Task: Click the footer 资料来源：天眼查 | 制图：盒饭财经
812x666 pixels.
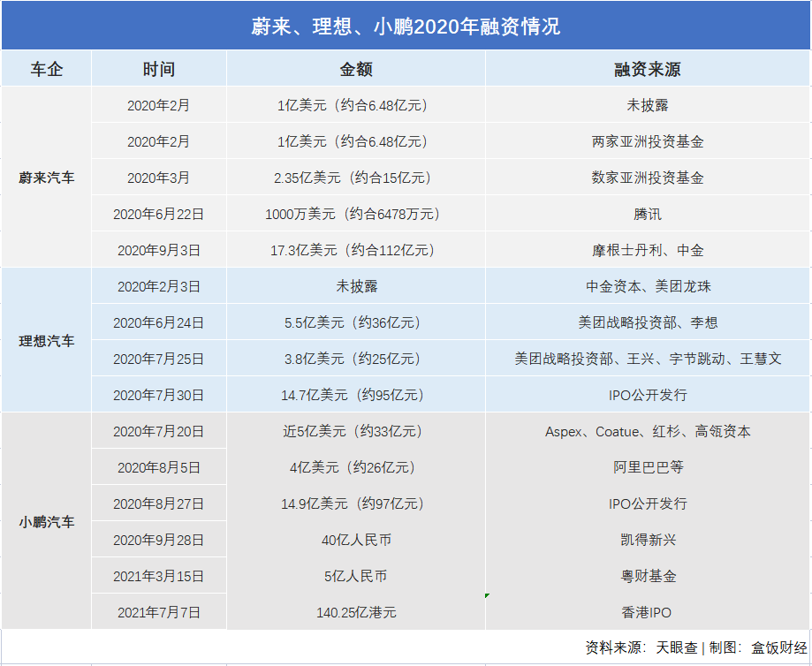Action: pyautogui.click(x=696, y=647)
